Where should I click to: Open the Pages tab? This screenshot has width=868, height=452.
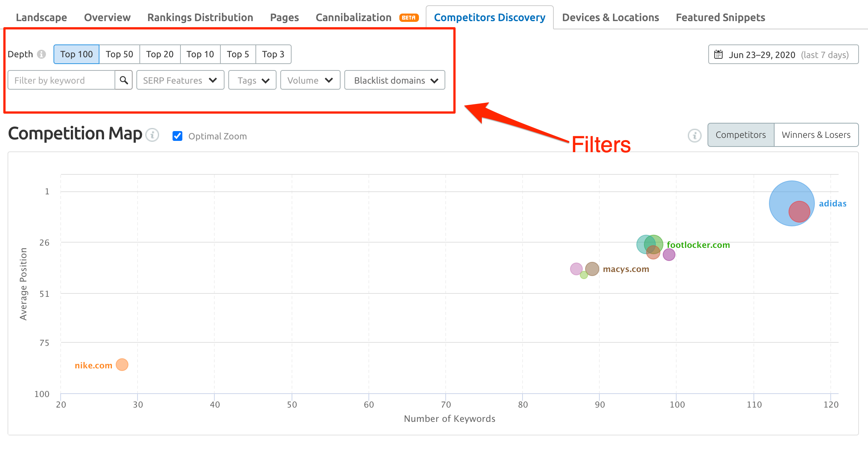(x=284, y=17)
